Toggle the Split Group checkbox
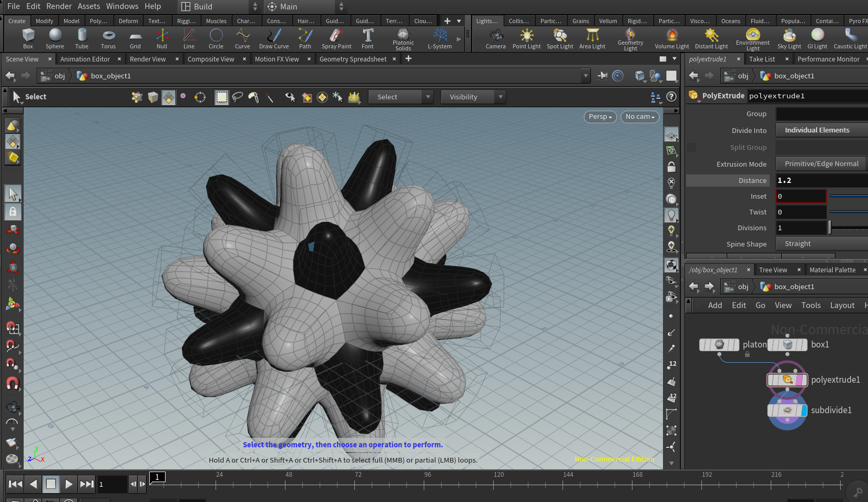This screenshot has width=868, height=502. click(x=692, y=148)
